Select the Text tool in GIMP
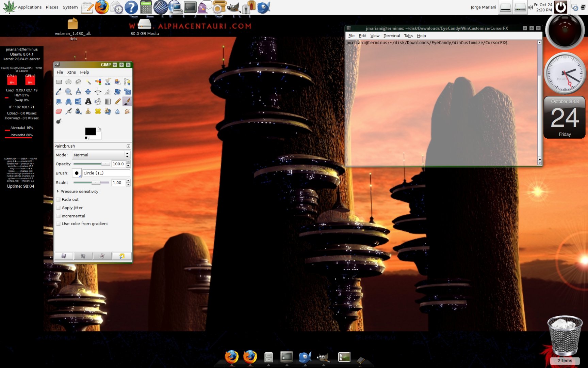 [88, 102]
